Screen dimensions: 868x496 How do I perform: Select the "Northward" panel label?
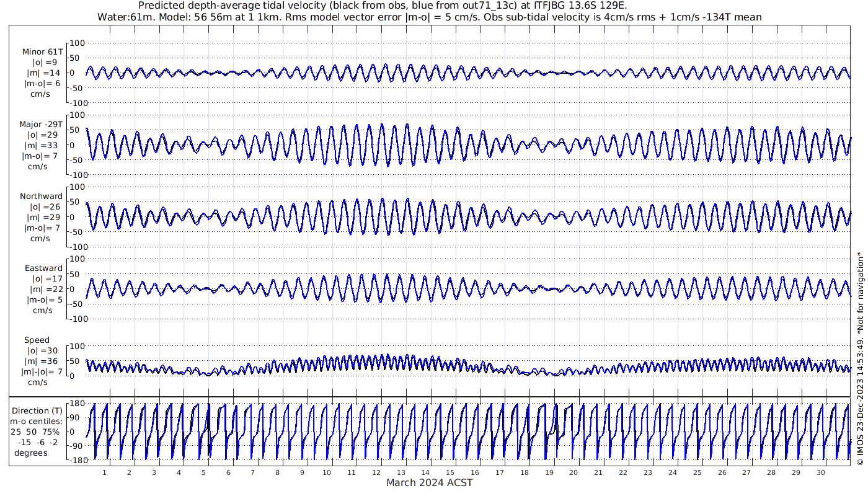[41, 197]
